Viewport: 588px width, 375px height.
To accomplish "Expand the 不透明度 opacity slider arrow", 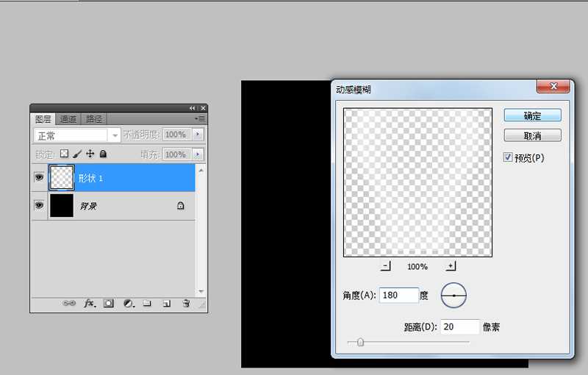I will 198,135.
